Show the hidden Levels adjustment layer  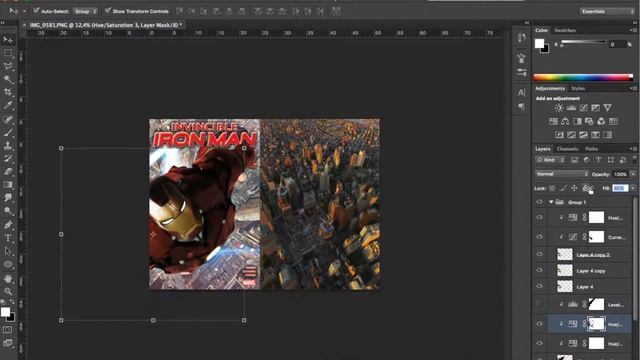(x=540, y=304)
